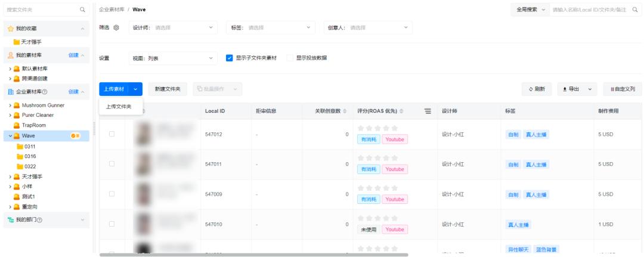Image resolution: width=644 pixels, height=257 pixels.
Task: Click the star rating of row 547012
Action: tap(378, 128)
